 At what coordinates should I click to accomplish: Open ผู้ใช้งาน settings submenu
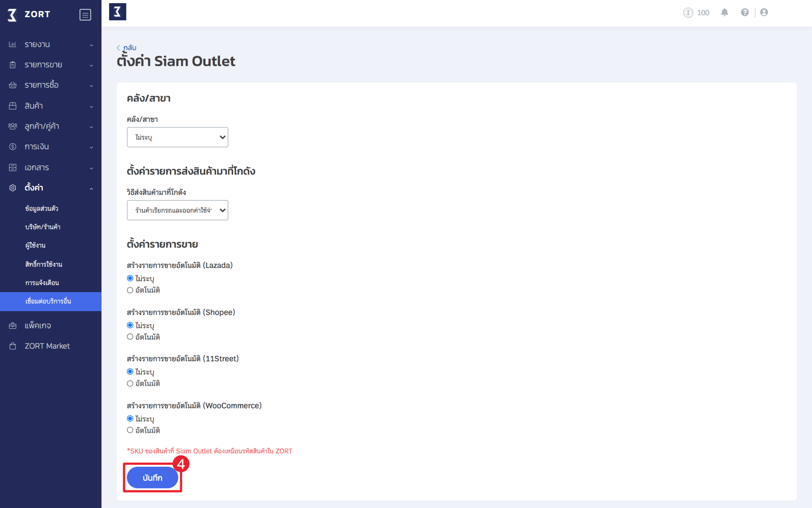(35, 245)
